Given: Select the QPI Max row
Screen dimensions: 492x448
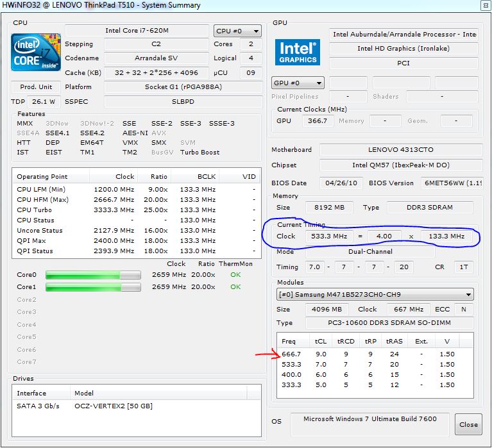Looking at the screenshot, I should (x=136, y=241).
